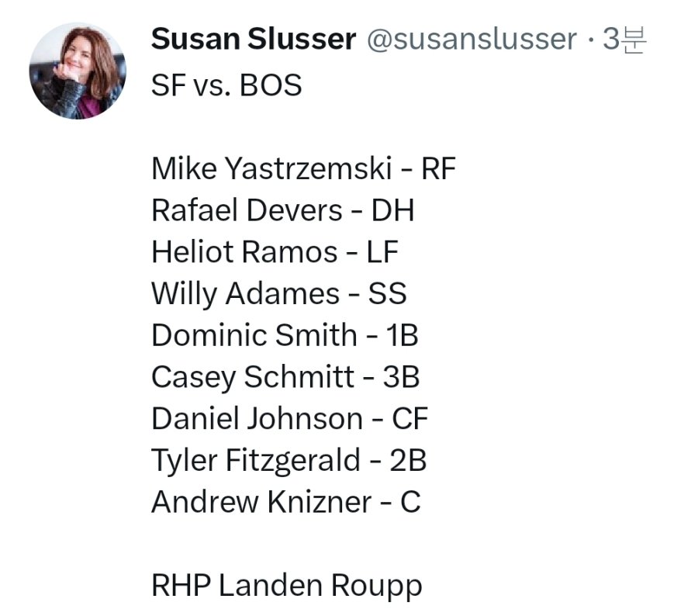Click the 'RHP Landen Roupp' pitcher line

coord(287,586)
